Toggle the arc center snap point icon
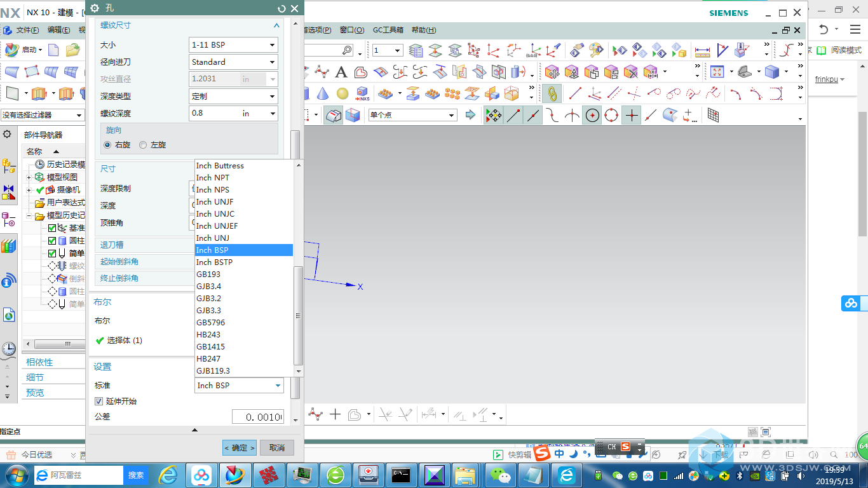This screenshot has height=488, width=868. (x=592, y=115)
